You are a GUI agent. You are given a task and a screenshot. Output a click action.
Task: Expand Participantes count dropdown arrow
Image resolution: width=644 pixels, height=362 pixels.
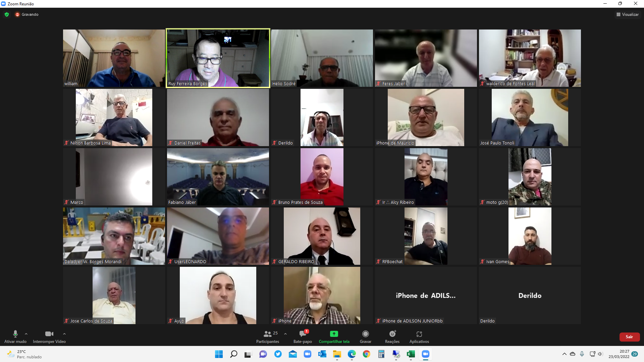tap(285, 334)
